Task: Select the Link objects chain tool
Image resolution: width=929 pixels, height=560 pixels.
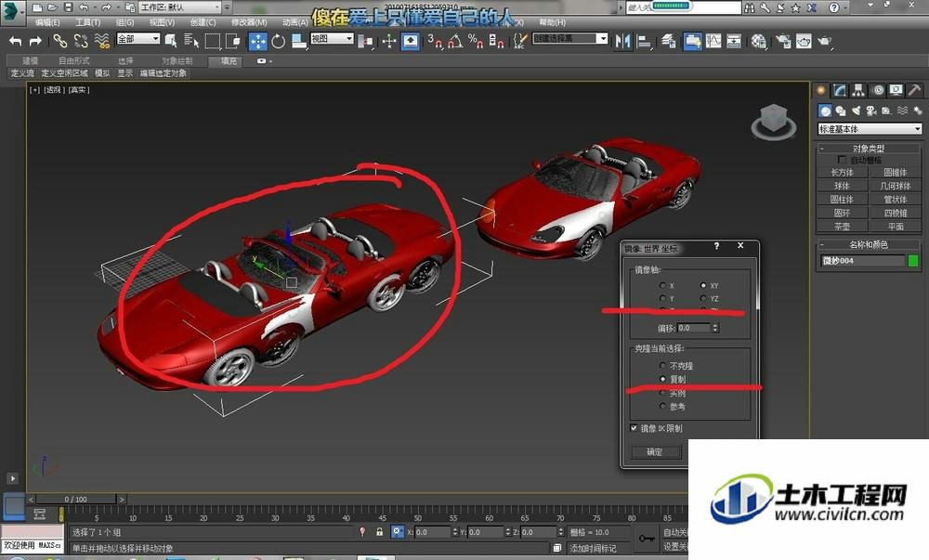Action: [59, 41]
